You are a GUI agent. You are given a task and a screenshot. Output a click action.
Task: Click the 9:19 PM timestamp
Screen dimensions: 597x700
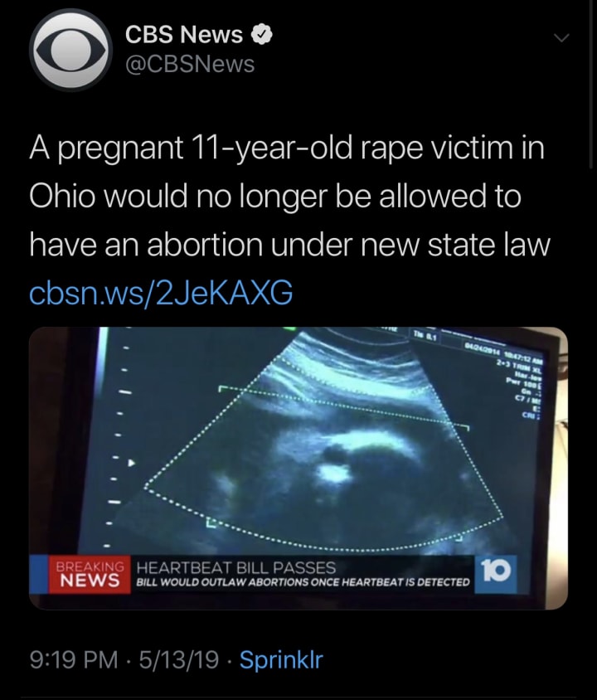coord(74,659)
